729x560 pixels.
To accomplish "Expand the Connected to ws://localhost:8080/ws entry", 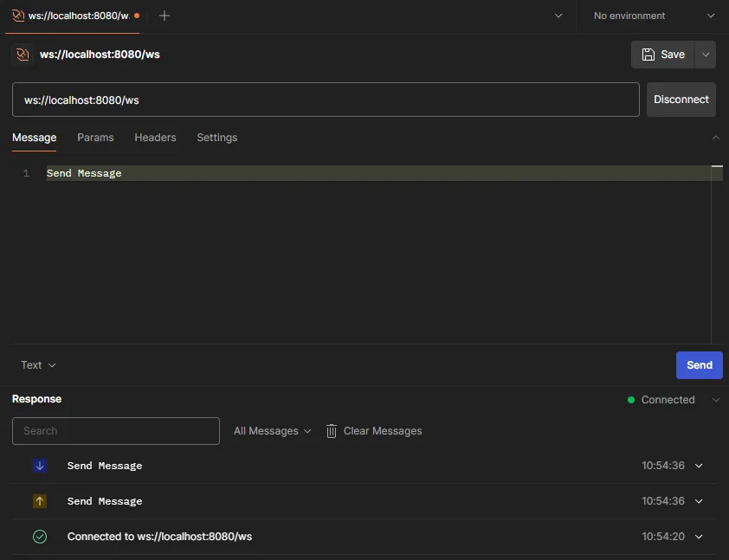I will (699, 537).
